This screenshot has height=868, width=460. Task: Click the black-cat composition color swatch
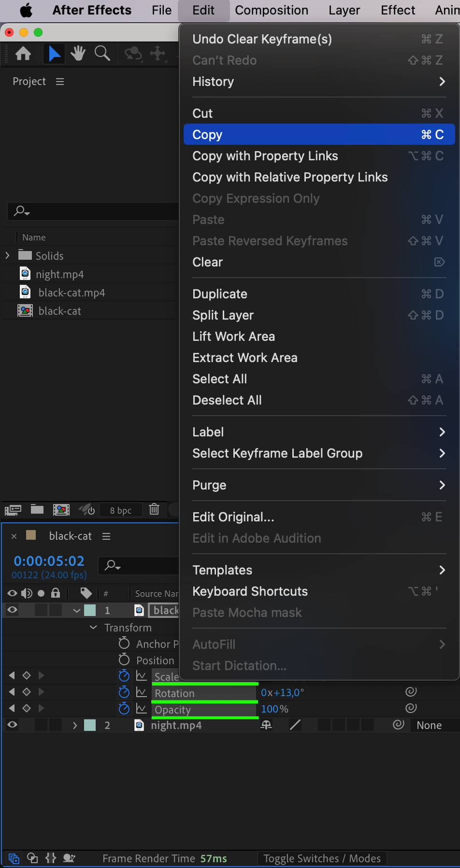[31, 535]
